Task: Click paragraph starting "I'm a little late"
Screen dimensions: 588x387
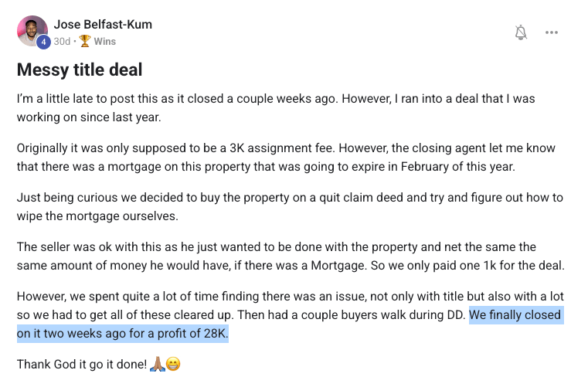Action: click(x=276, y=107)
